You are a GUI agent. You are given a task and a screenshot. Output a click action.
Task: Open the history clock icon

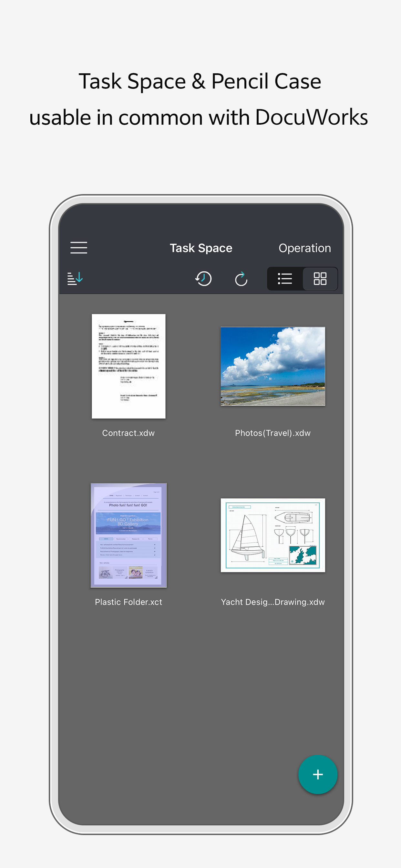tap(203, 279)
